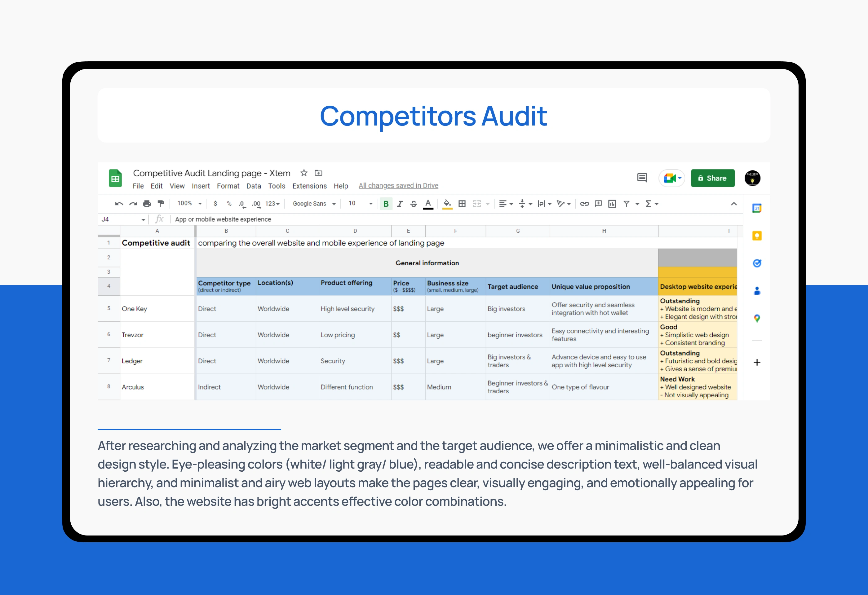Viewport: 868px width, 595px height.
Task: Click the Insert link icon
Action: [585, 204]
